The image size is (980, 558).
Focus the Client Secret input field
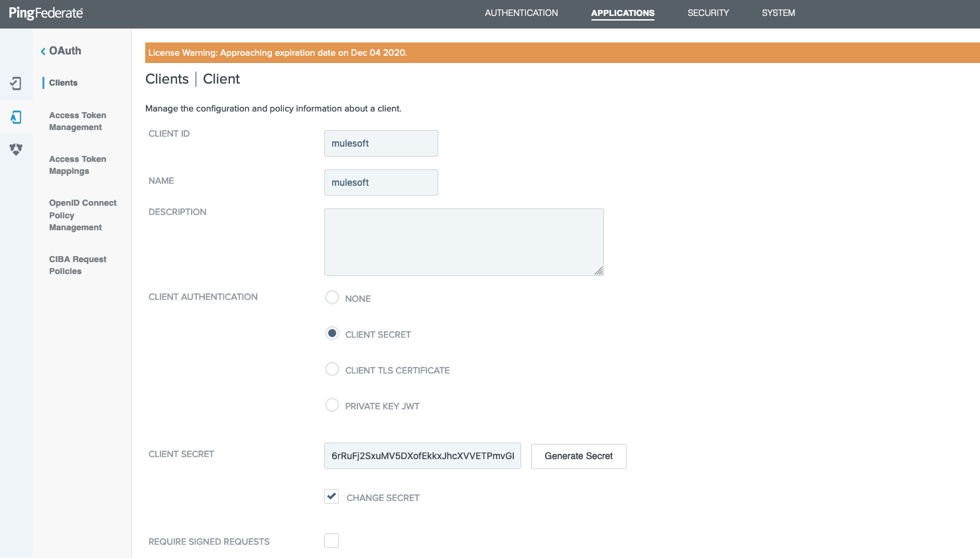pos(422,456)
